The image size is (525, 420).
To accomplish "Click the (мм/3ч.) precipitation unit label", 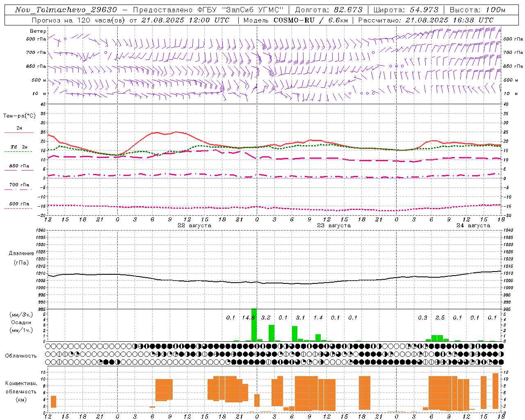I will 21,315.
